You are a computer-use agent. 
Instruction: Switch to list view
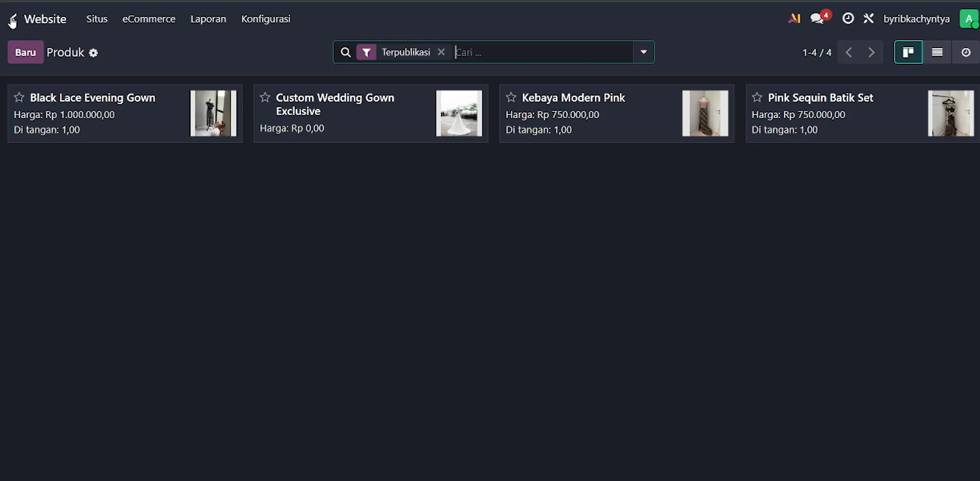(937, 52)
